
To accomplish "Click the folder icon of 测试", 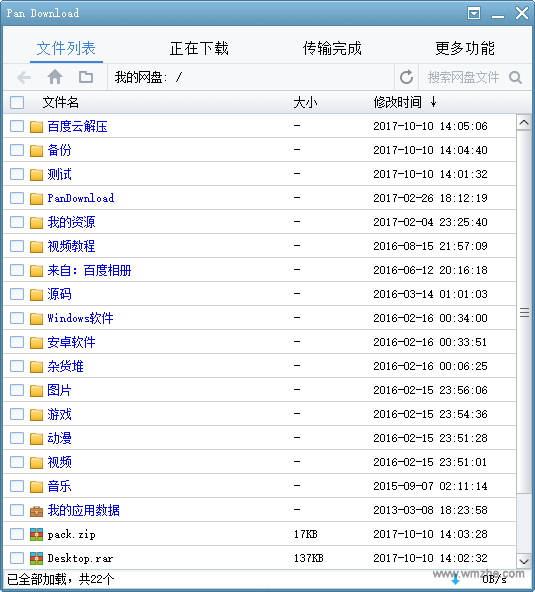I will click(x=36, y=174).
